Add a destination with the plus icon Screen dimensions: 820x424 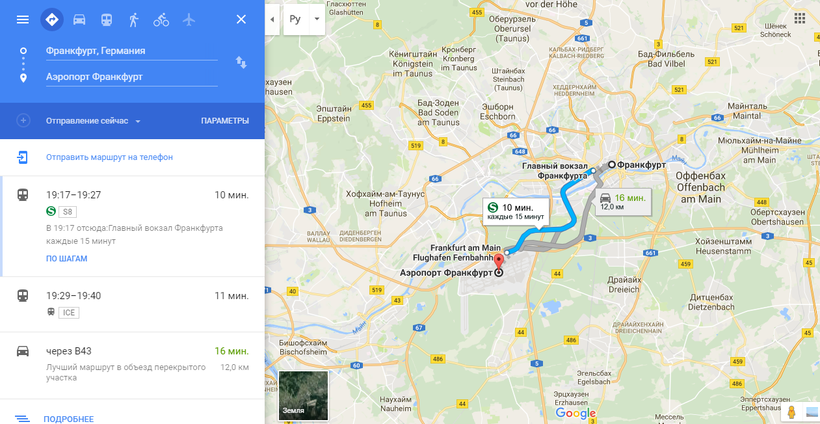tap(23, 121)
